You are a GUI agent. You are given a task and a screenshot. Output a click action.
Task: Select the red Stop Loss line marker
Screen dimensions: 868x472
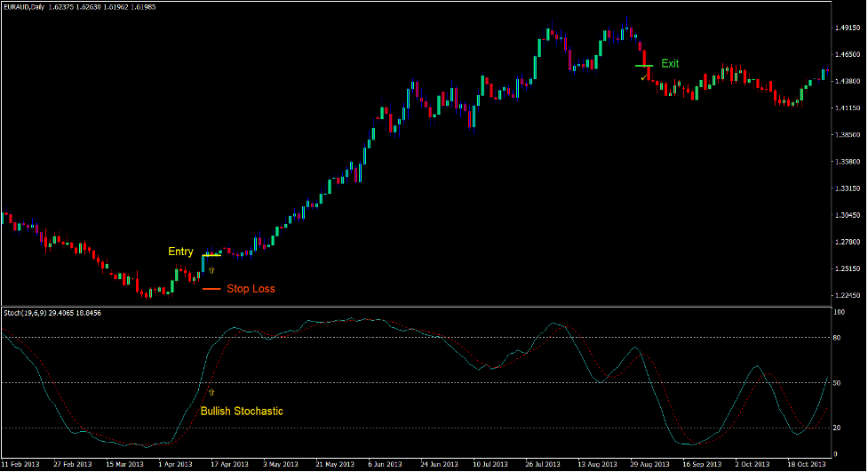click(x=211, y=289)
